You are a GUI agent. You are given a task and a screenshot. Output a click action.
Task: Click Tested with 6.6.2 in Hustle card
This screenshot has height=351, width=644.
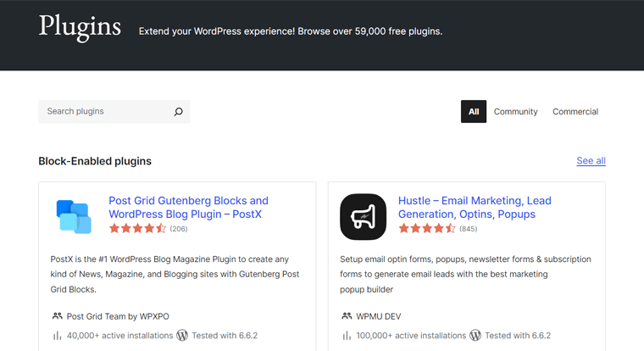pyautogui.click(x=518, y=336)
